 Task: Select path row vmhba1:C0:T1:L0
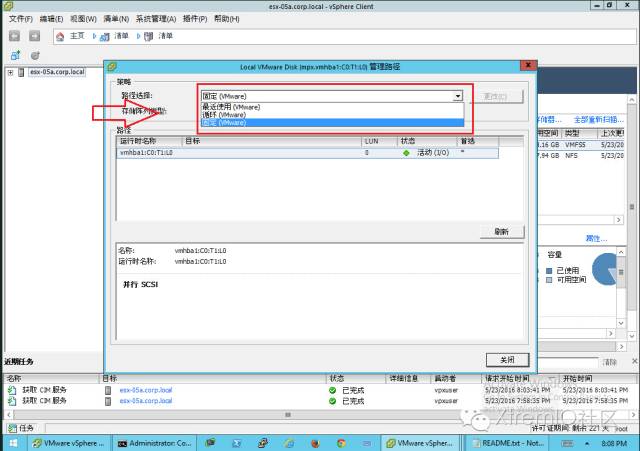coord(307,153)
